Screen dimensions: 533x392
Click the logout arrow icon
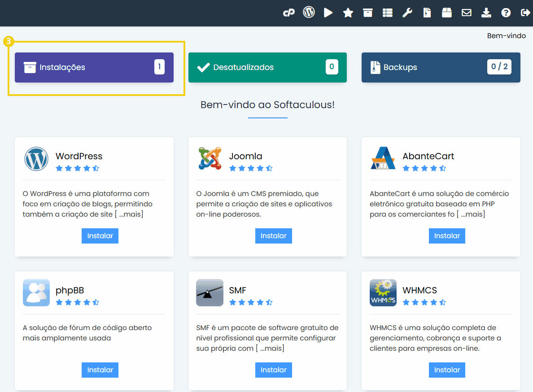525,13
